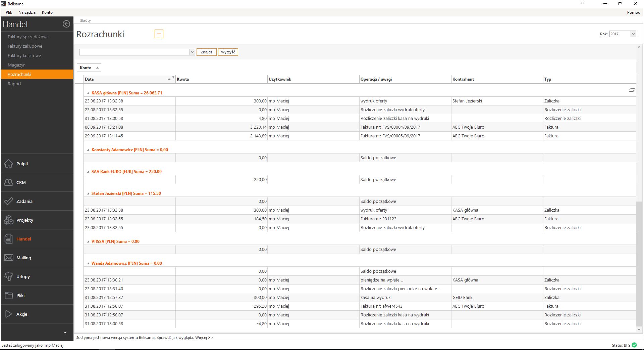This screenshot has height=350, width=644.
Task: Open the Rok year dropdown
Action: click(x=633, y=34)
